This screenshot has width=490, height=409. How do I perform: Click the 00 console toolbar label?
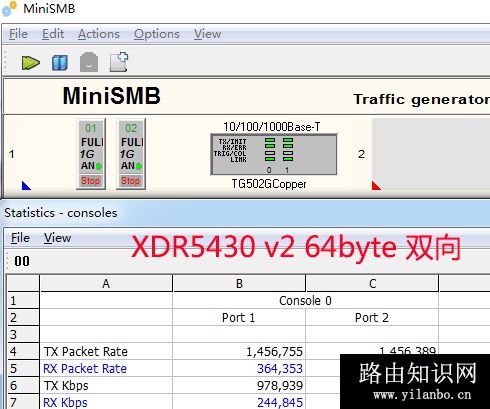coord(22,261)
